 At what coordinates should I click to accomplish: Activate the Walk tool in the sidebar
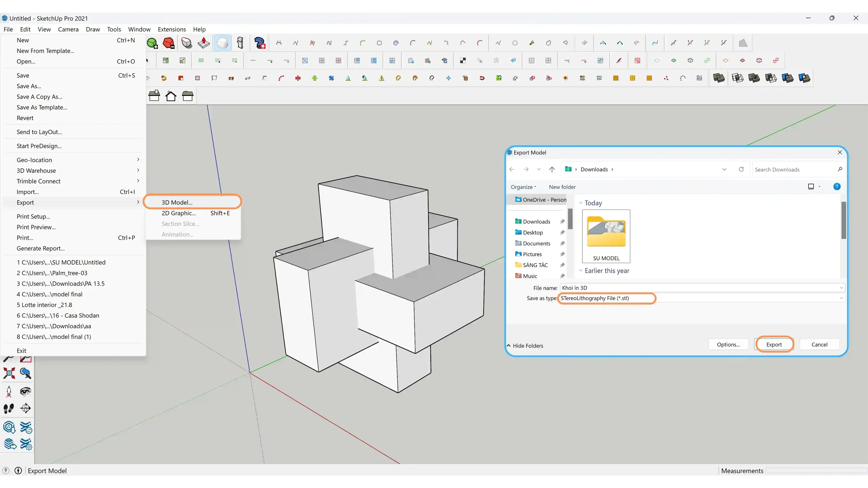pos(9,408)
